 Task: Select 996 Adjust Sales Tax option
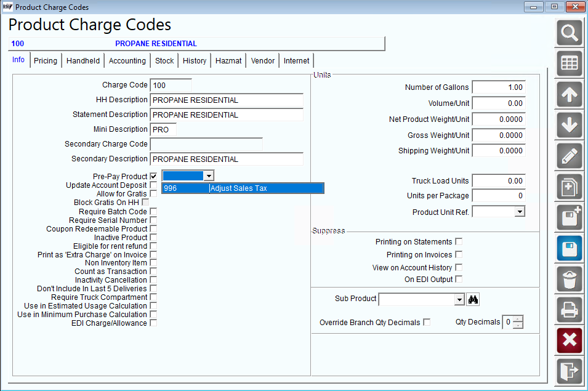tap(243, 188)
